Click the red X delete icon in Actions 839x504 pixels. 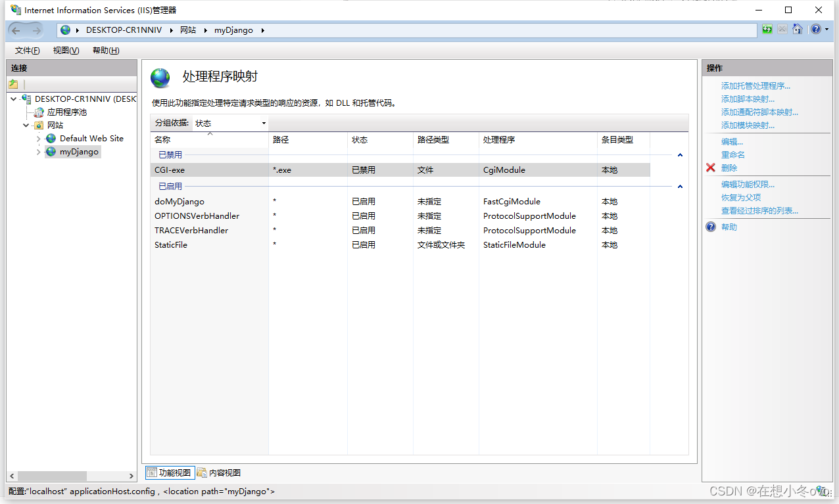point(711,168)
